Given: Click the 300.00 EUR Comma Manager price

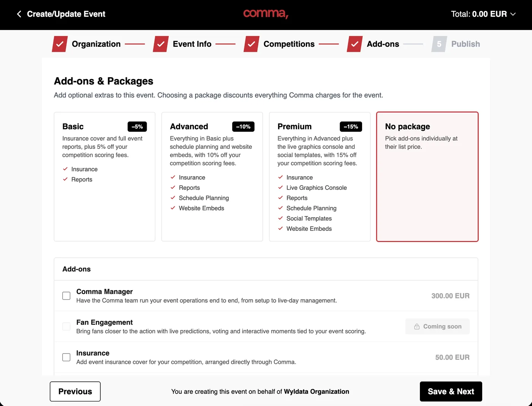Looking at the screenshot, I should coord(450,296).
